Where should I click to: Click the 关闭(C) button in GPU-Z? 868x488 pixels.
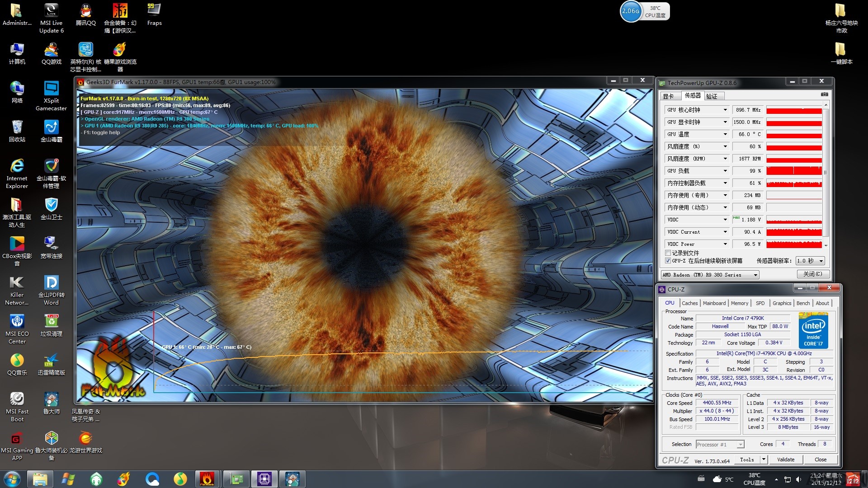(813, 274)
